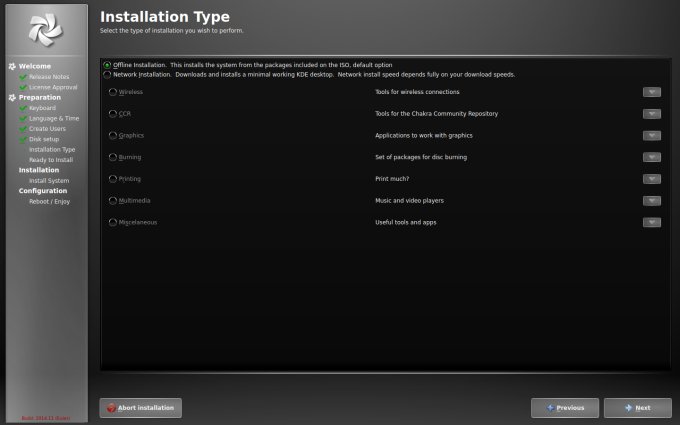The height and width of the screenshot is (425, 680).
Task: Open the Language & Time sidebar step
Action: coord(54,118)
